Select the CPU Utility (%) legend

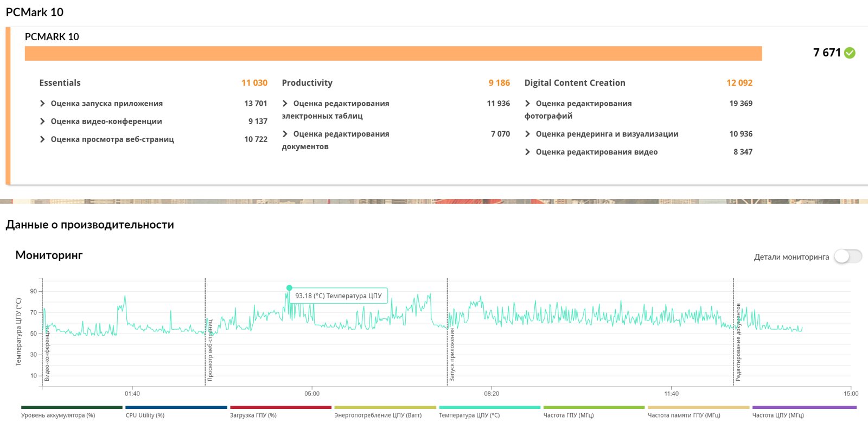(176, 412)
